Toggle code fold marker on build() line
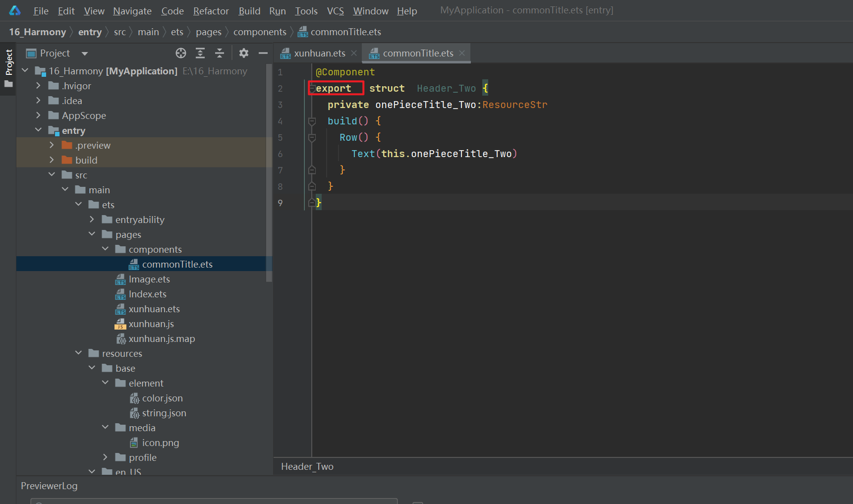Screen dimensions: 853x504 [x=312, y=121]
